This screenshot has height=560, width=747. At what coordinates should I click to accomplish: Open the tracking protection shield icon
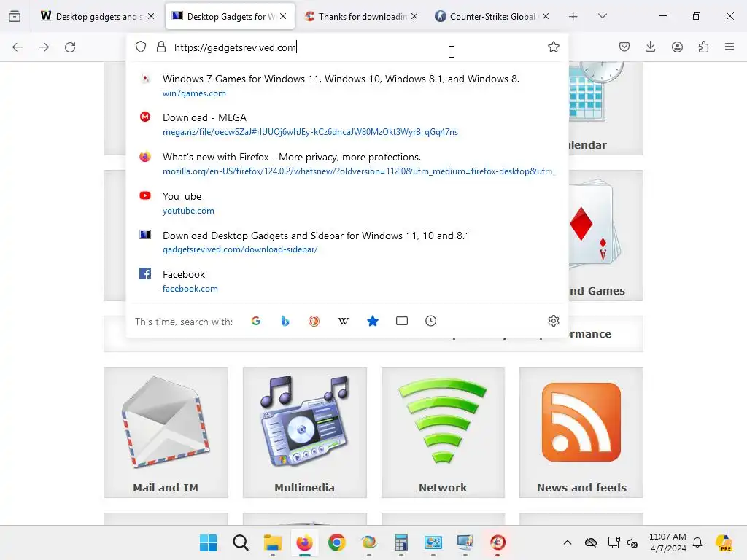tap(141, 47)
